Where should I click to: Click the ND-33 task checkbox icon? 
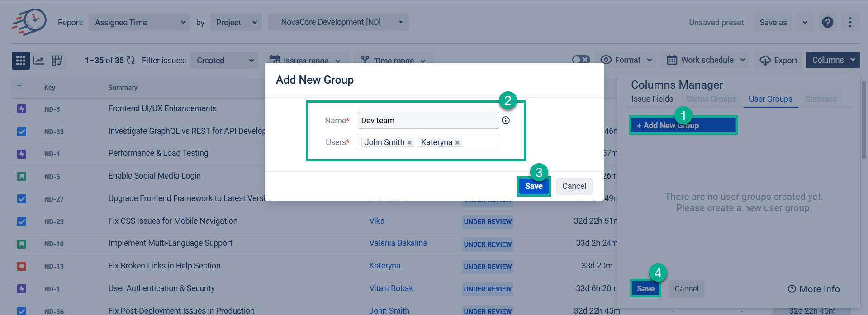22,132
